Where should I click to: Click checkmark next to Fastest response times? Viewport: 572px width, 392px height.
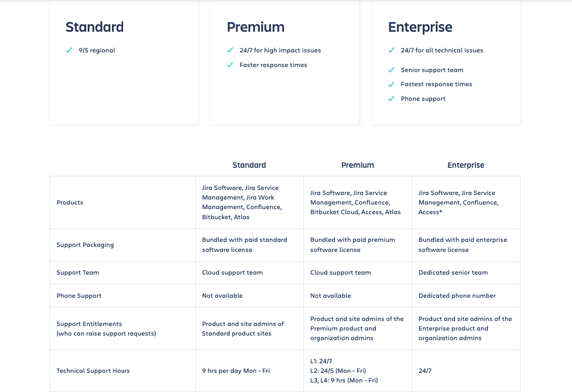coord(391,84)
